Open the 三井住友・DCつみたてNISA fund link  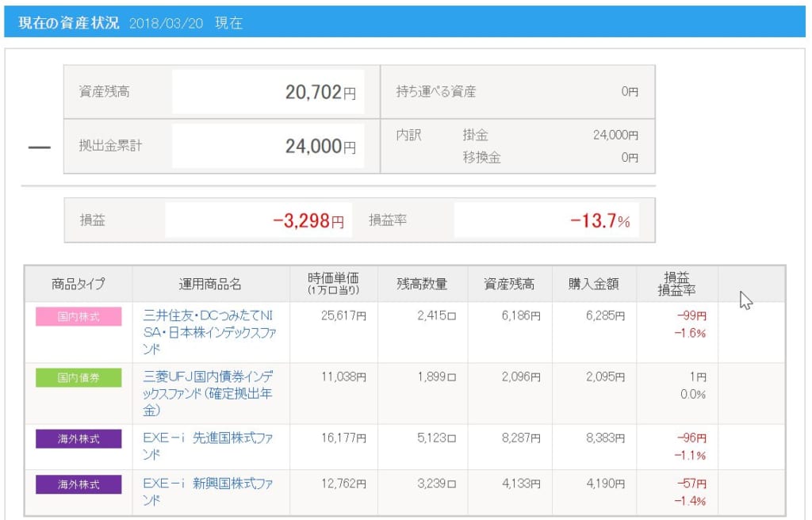click(x=209, y=332)
